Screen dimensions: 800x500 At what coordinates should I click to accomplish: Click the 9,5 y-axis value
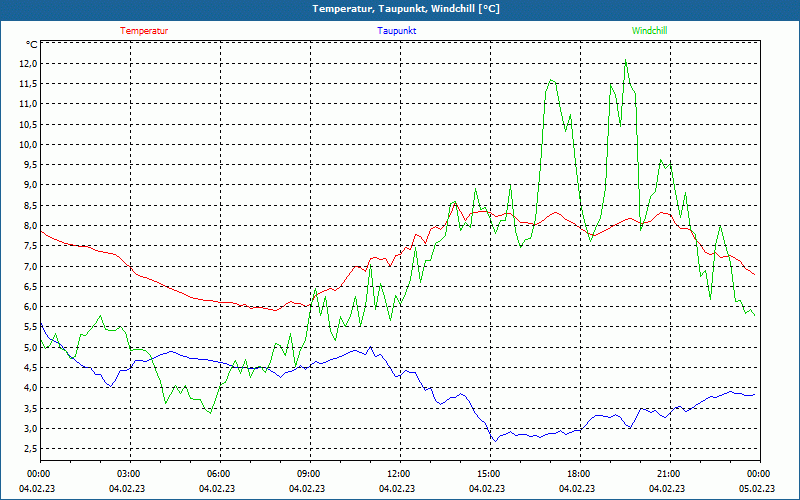pos(30,165)
